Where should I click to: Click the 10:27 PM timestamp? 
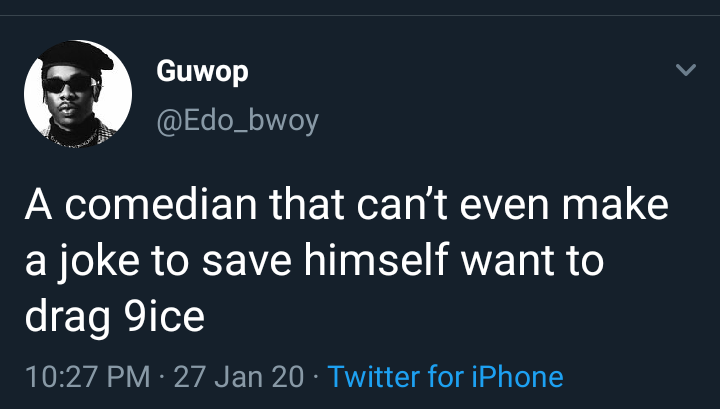(88, 377)
